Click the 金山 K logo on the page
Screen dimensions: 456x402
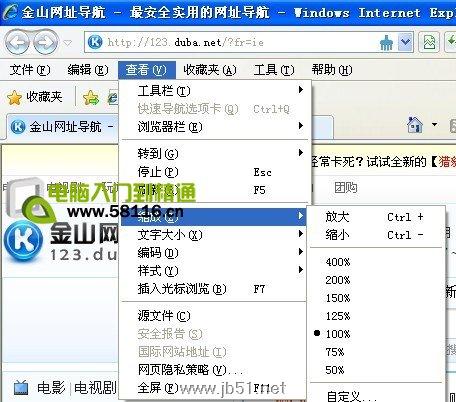pyautogui.click(x=24, y=240)
